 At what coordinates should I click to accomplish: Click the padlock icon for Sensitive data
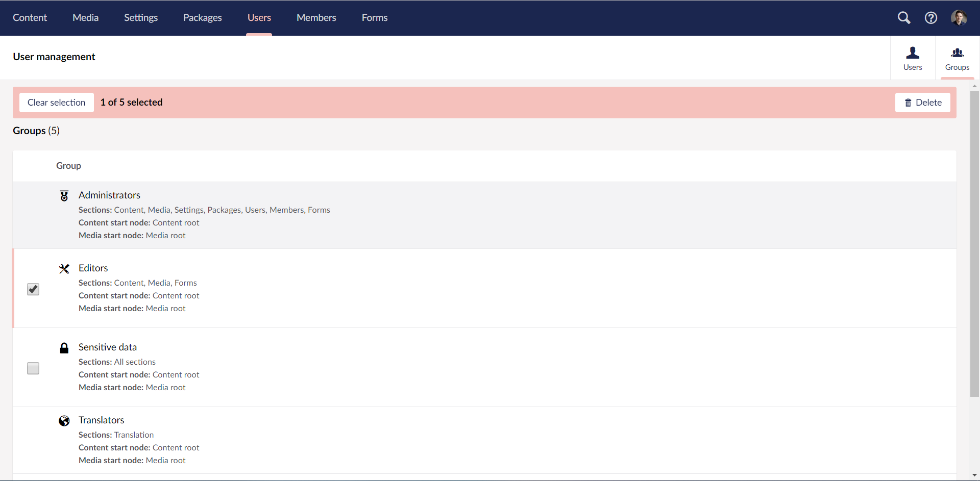pos(64,348)
